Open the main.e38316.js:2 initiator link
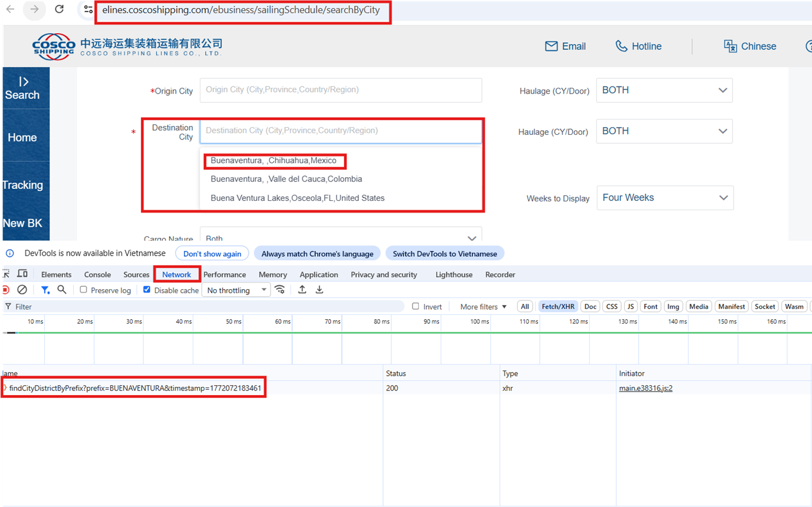812x507 pixels. pos(645,389)
